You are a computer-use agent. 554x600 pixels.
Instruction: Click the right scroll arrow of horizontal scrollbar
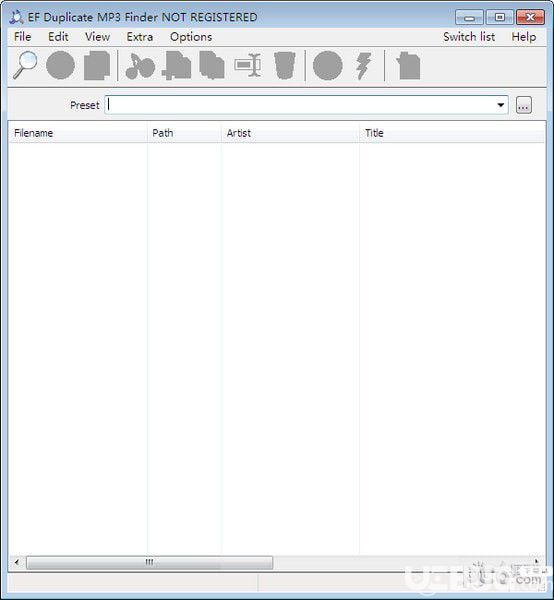point(537,562)
